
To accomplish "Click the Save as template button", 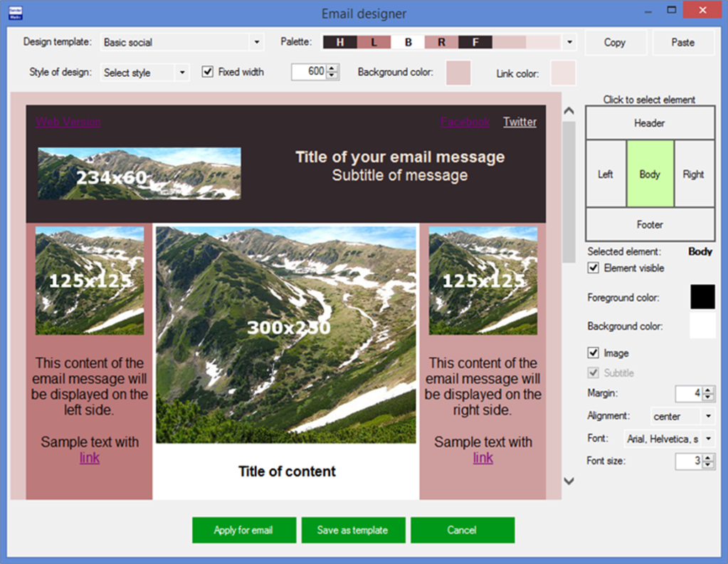I will click(x=353, y=531).
